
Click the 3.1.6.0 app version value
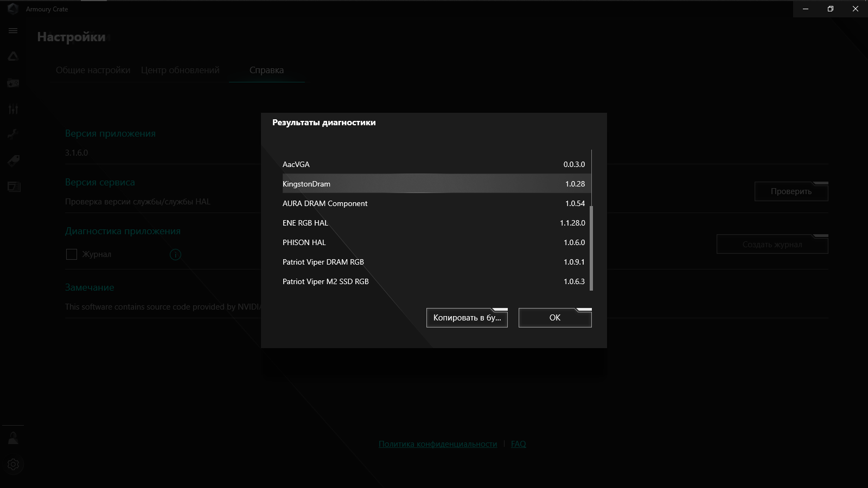76,153
